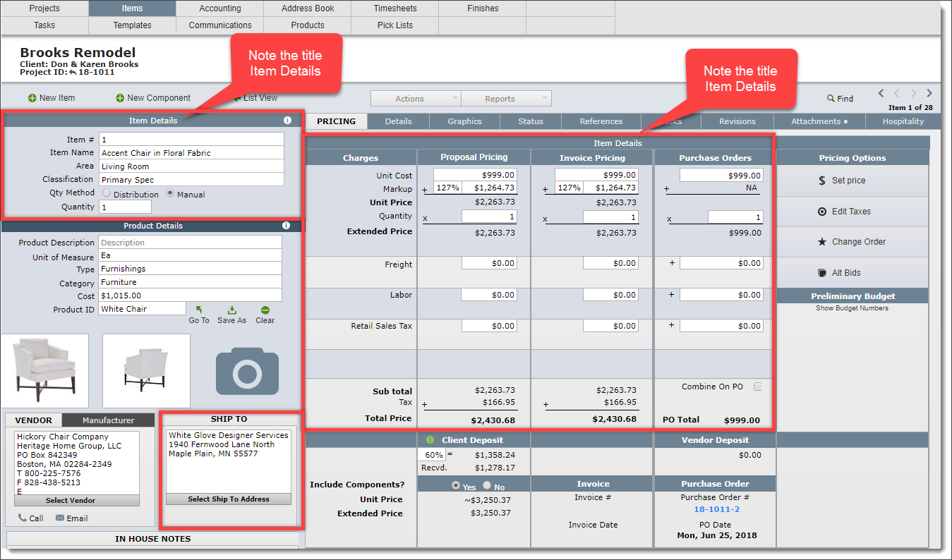Open the Accounting tab
Screen dimensions: 952x560
tap(219, 8)
